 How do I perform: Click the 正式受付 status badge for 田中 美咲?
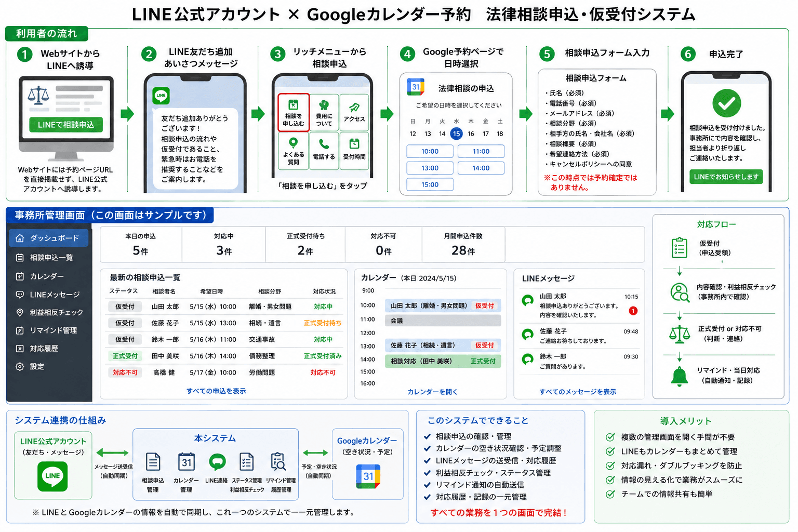click(125, 356)
